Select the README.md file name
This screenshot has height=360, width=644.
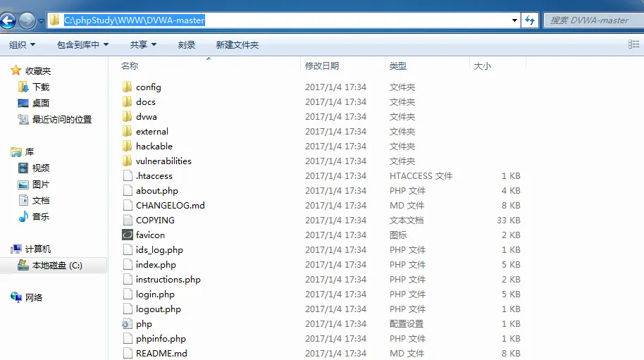pos(161,354)
